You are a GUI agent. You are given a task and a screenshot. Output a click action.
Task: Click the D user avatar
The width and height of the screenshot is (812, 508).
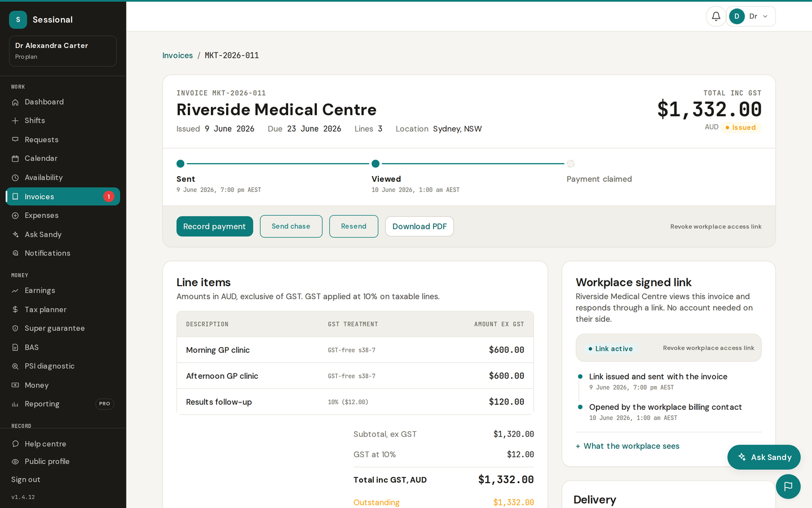(x=736, y=16)
